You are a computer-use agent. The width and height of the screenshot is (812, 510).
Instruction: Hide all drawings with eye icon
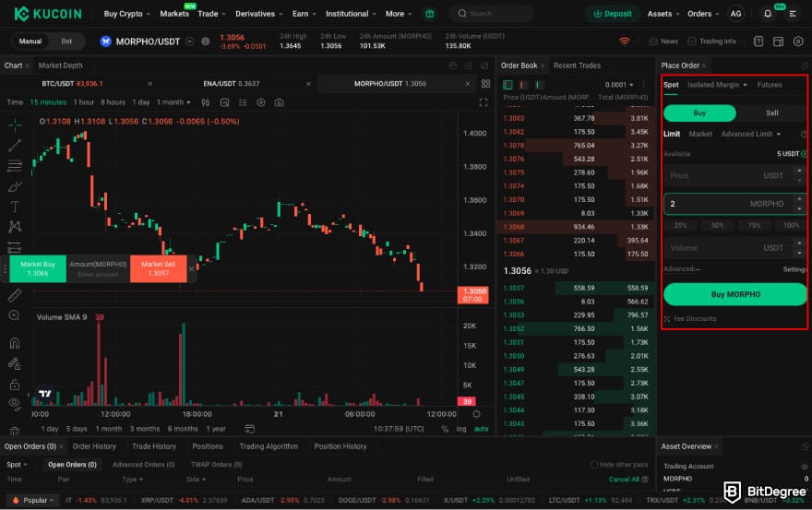coord(15,403)
